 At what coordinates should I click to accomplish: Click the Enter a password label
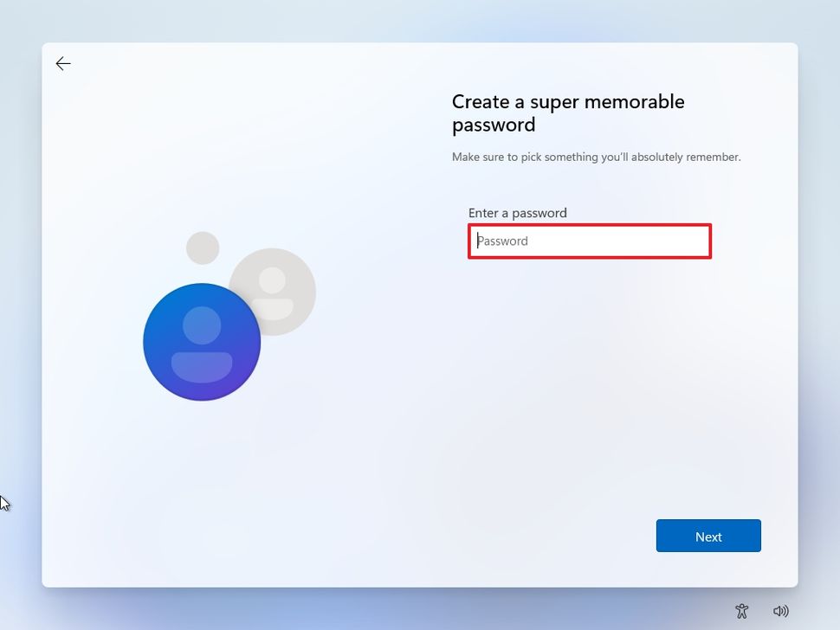[517, 212]
